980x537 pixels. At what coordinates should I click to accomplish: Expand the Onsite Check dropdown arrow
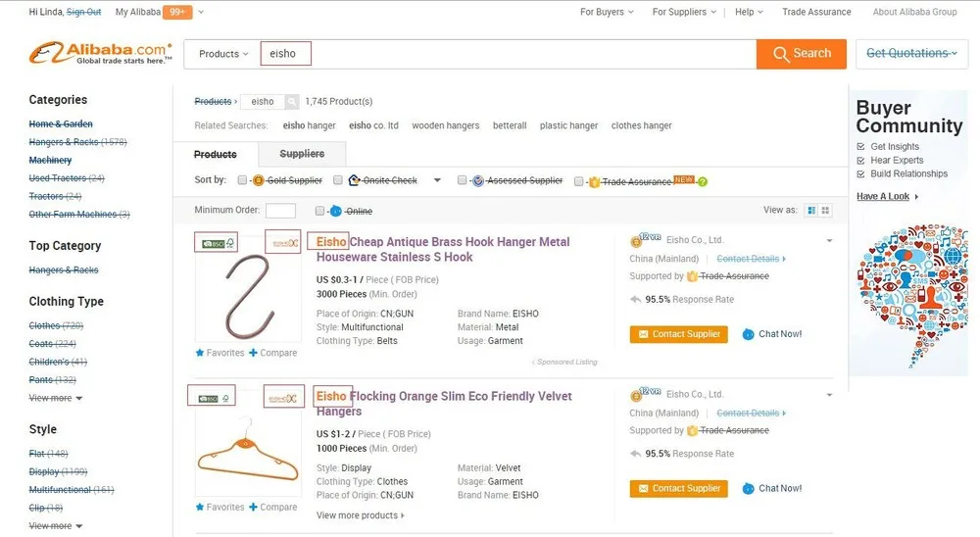click(437, 180)
